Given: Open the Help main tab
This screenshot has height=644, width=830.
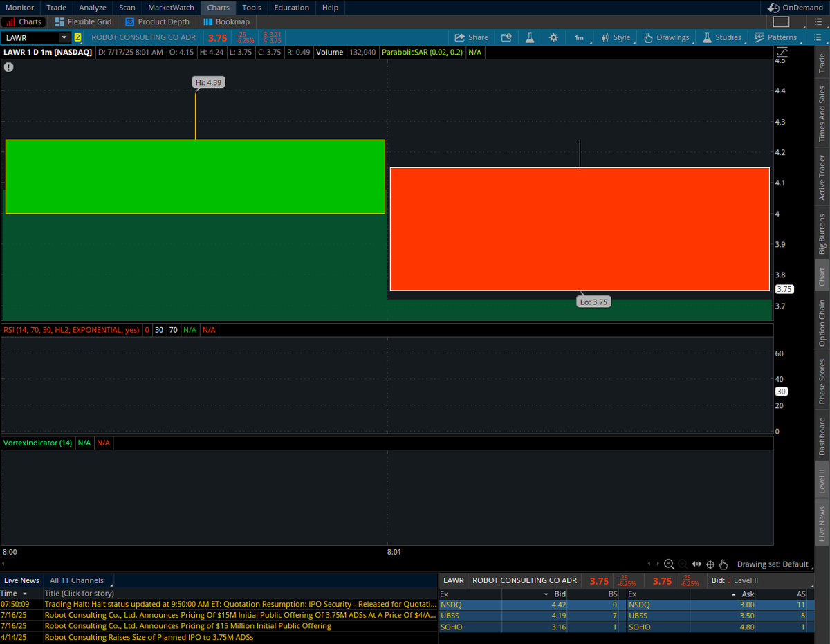Looking at the screenshot, I should point(331,8).
